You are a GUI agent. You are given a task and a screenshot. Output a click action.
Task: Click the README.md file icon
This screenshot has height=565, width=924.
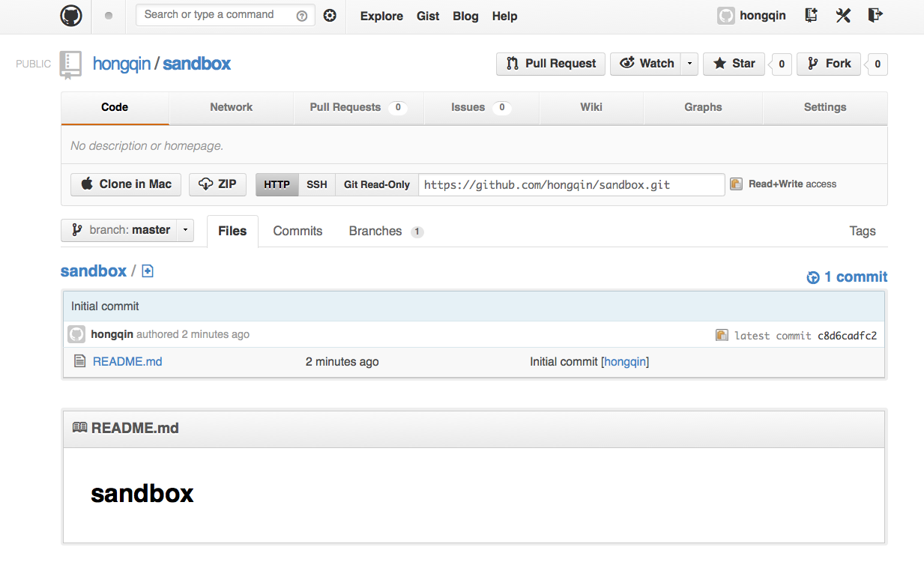click(80, 361)
